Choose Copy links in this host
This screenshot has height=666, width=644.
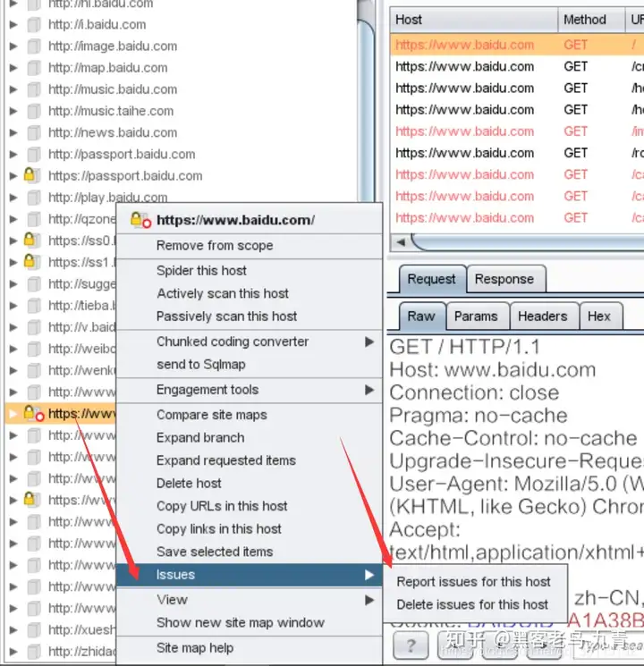point(250,529)
